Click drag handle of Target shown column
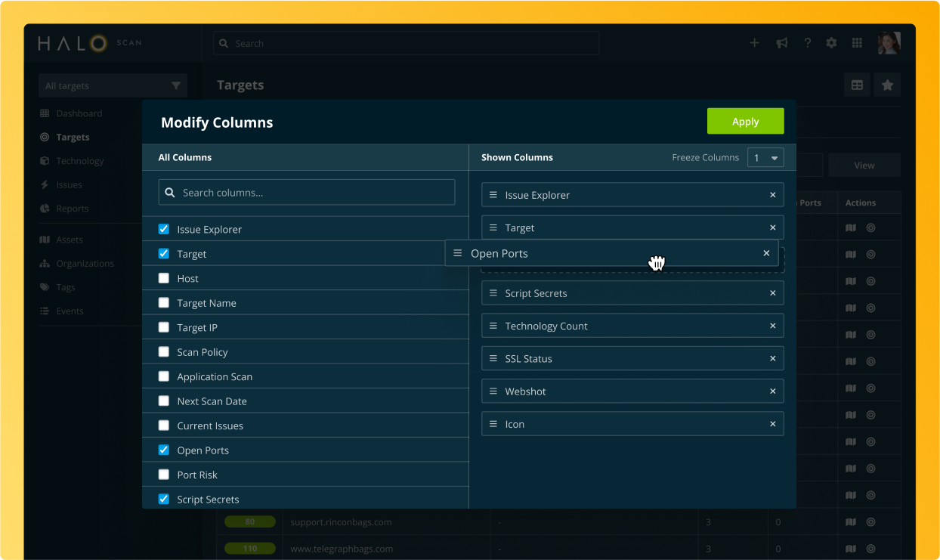The height and width of the screenshot is (560, 940). [493, 227]
